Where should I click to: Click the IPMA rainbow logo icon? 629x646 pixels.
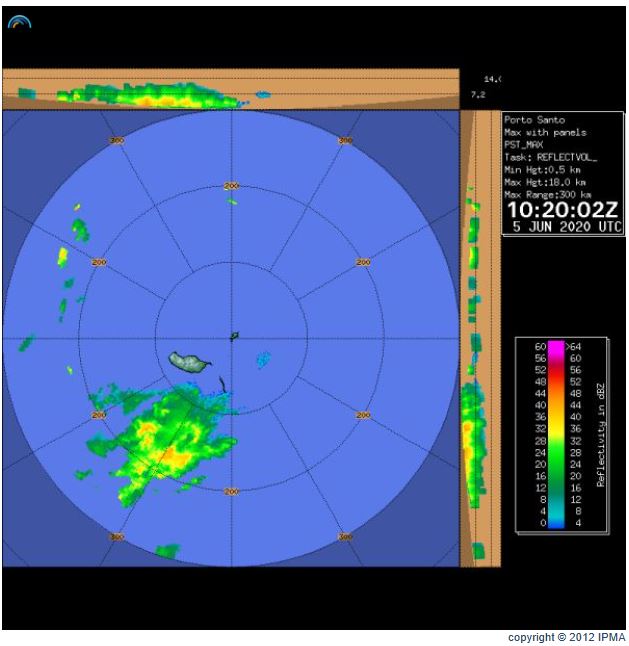[19, 22]
